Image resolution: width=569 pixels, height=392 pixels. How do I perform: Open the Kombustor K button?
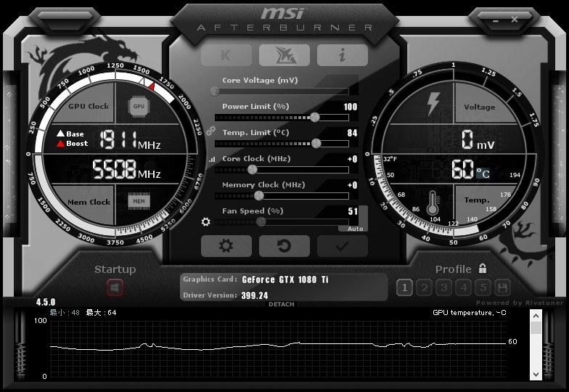[x=226, y=55]
